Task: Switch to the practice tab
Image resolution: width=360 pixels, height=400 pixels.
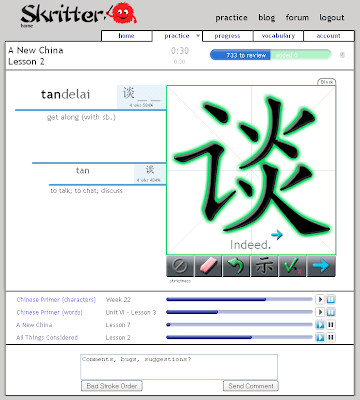Action: 177,36
